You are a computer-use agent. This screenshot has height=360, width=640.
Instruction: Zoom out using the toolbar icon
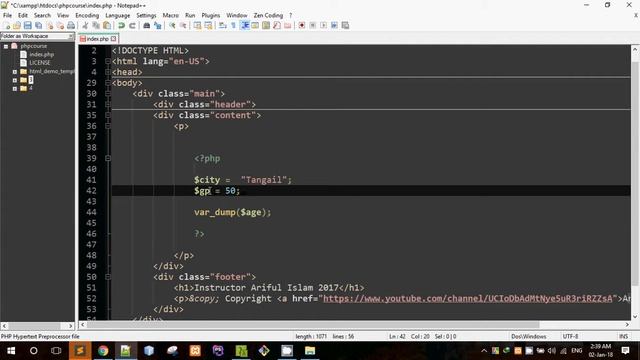pos(183,25)
